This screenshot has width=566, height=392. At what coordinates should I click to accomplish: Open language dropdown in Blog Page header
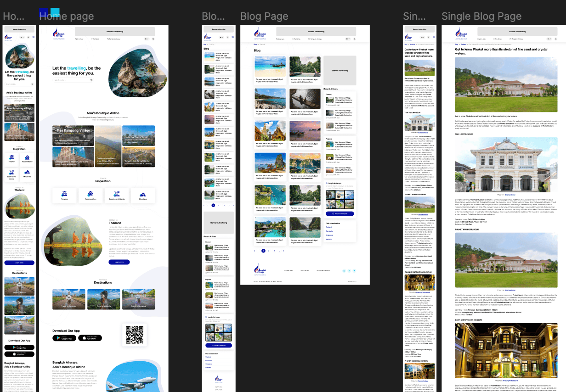pos(349,39)
